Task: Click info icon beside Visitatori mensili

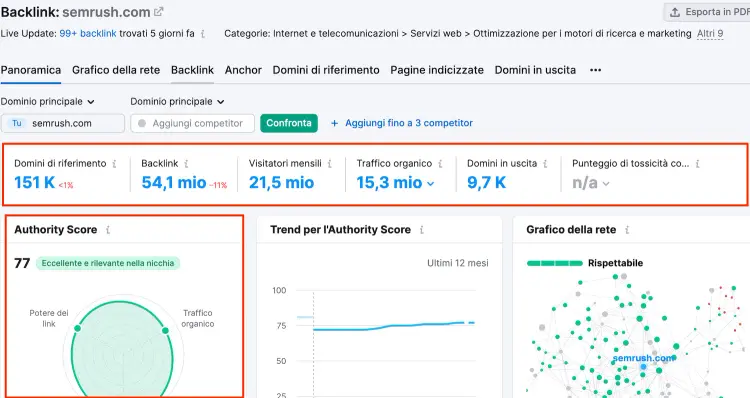Action: click(x=330, y=164)
